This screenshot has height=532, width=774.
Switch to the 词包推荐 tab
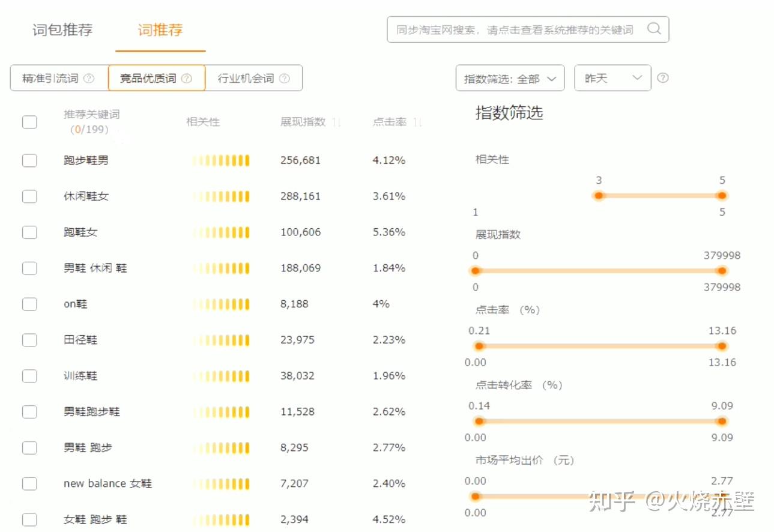pos(62,30)
